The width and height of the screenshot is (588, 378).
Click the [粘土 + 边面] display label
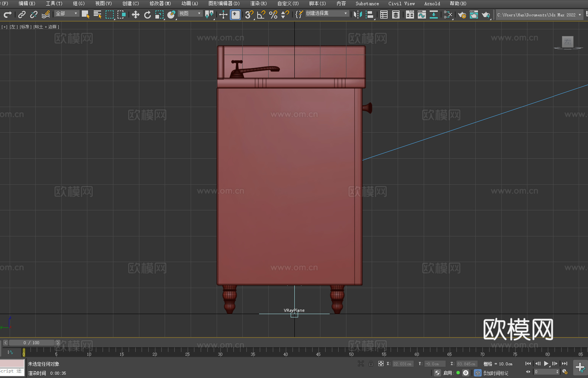click(x=46, y=27)
